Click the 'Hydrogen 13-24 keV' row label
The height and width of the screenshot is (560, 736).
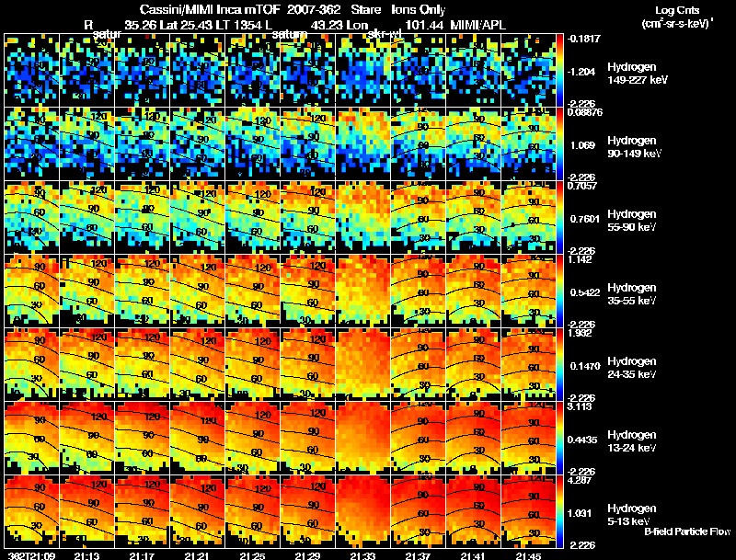[632, 441]
